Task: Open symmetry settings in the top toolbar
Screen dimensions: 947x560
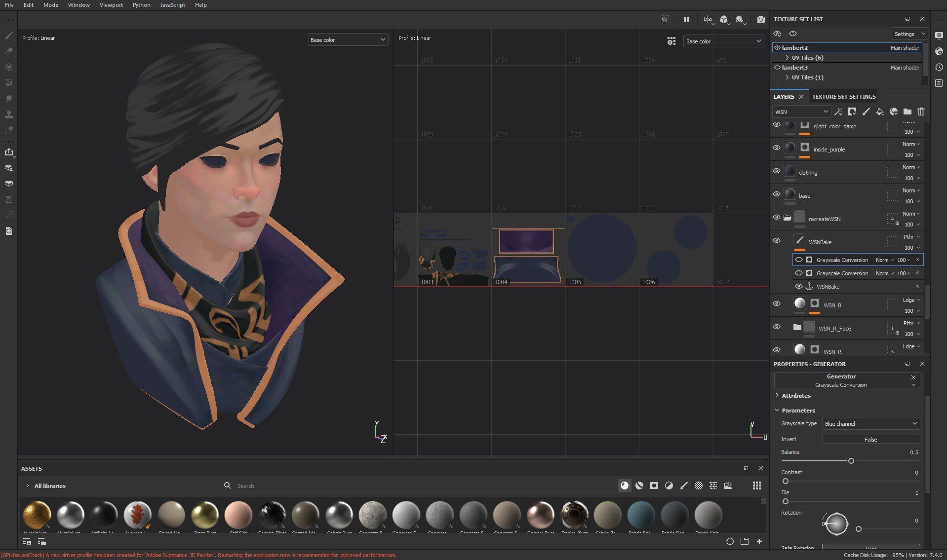Action: tap(708, 19)
